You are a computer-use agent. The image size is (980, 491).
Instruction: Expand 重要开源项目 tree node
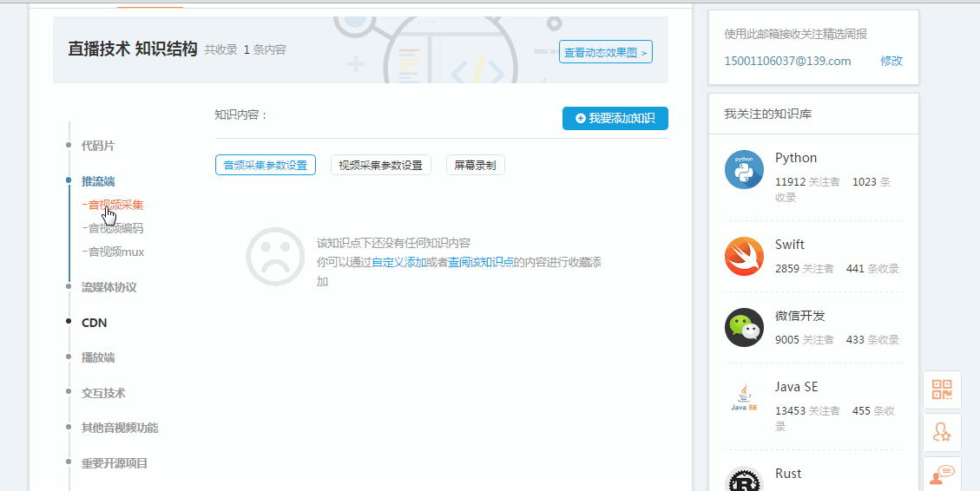115,463
